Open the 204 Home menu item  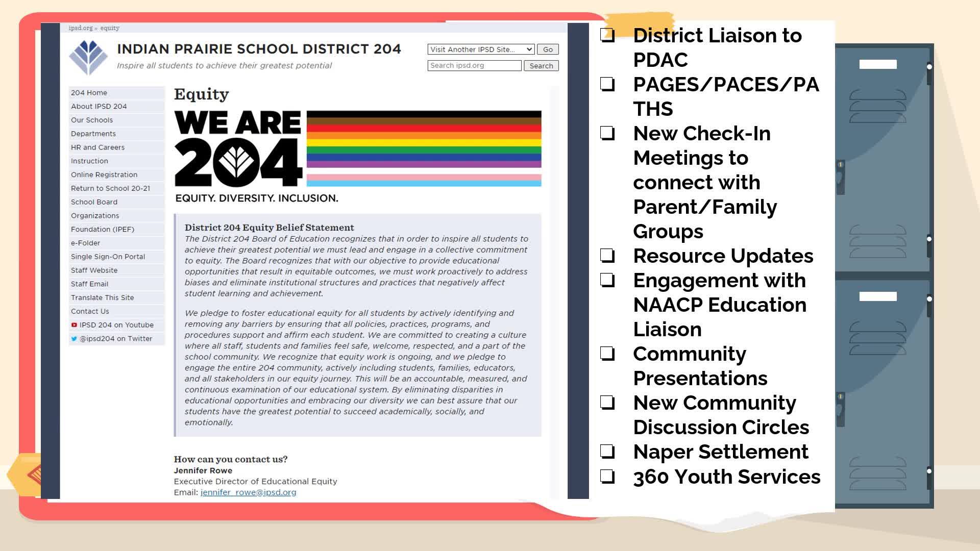tap(116, 93)
